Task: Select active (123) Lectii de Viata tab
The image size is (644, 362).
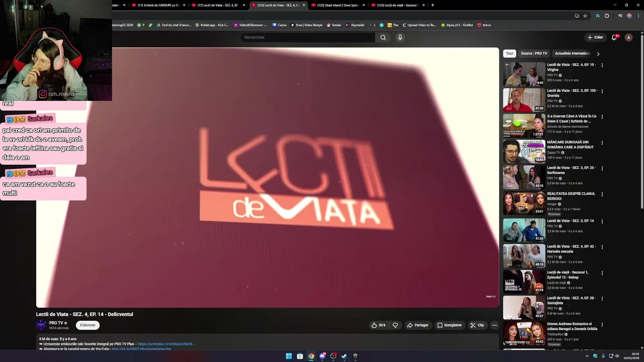Action: [278, 5]
